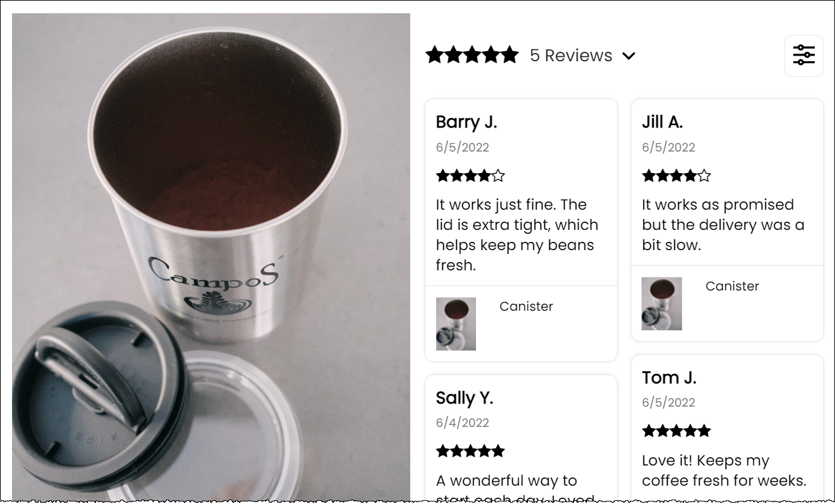Click Barry J.'s four-star rating
Viewport: 835px width, 504px height.
click(x=470, y=176)
